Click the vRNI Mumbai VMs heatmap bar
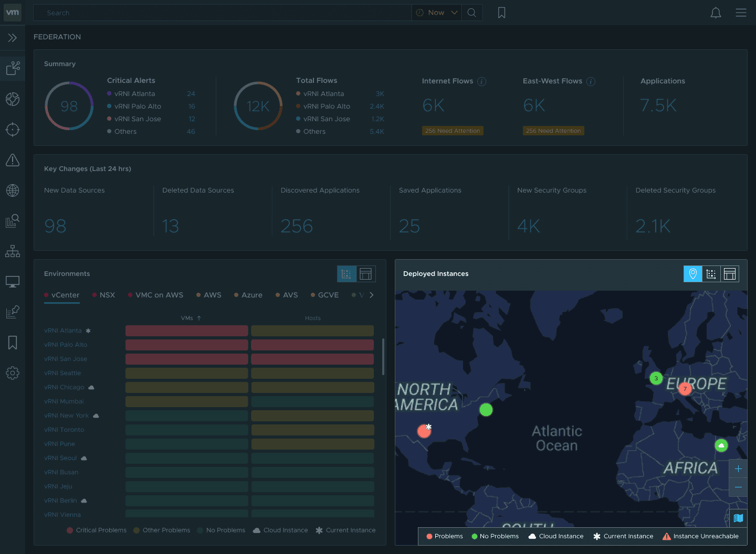756x554 pixels. (187, 401)
